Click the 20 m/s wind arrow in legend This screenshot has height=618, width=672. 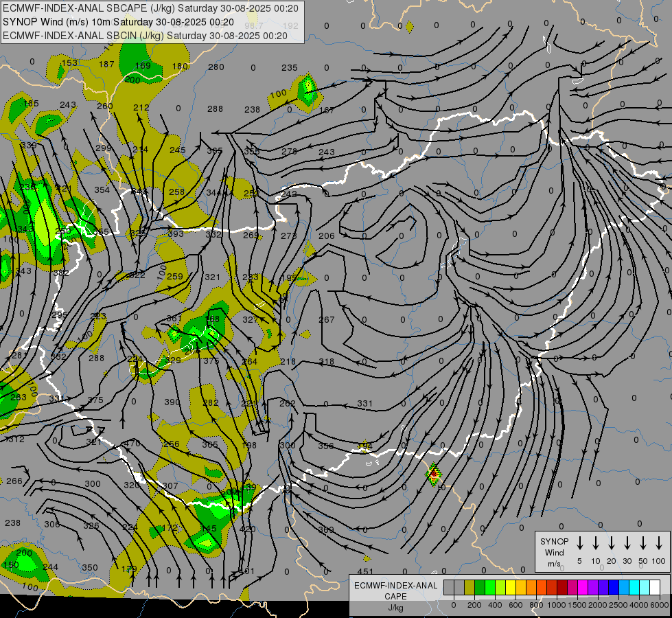pos(611,542)
